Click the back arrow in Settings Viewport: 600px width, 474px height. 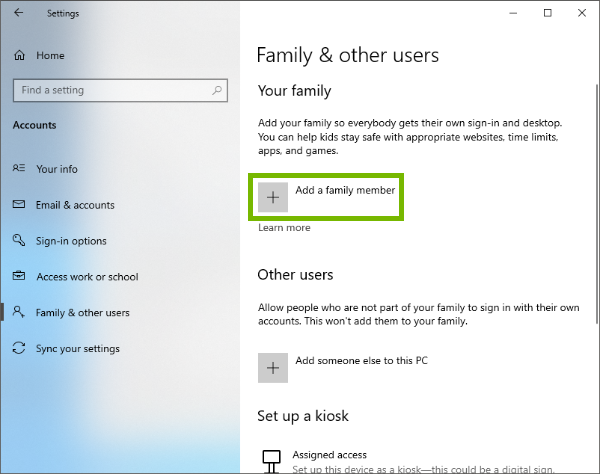pyautogui.click(x=18, y=13)
